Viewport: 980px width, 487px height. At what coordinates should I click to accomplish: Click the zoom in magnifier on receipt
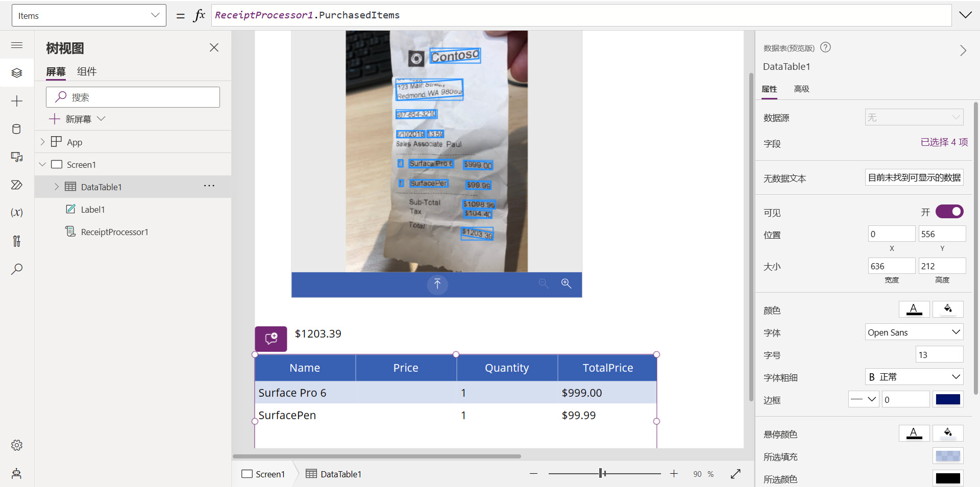tap(566, 284)
